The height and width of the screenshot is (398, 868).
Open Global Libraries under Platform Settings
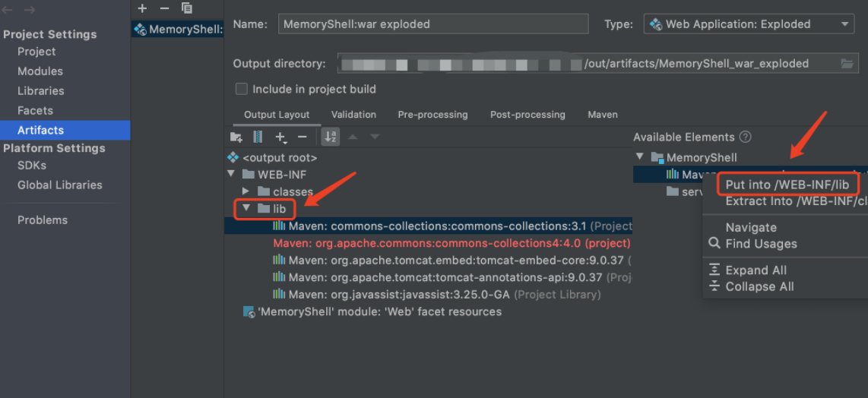(60, 185)
